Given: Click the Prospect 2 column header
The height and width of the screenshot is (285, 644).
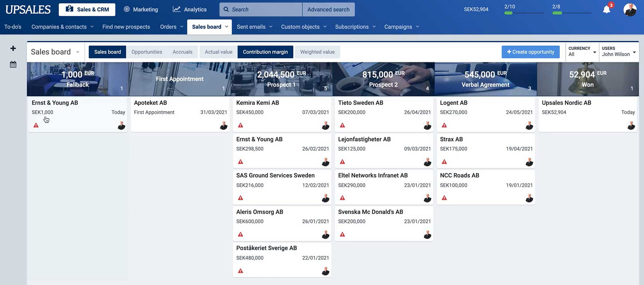Looking at the screenshot, I should (x=383, y=79).
